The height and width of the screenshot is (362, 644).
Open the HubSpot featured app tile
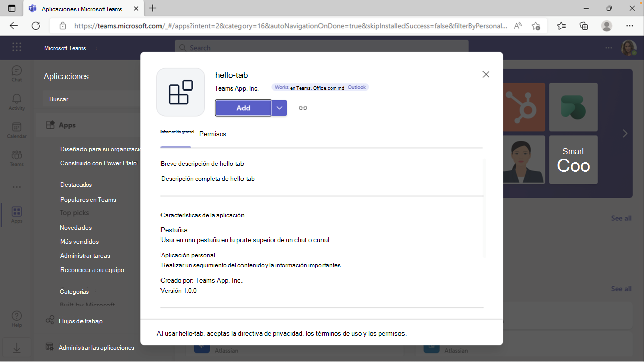[x=521, y=107]
